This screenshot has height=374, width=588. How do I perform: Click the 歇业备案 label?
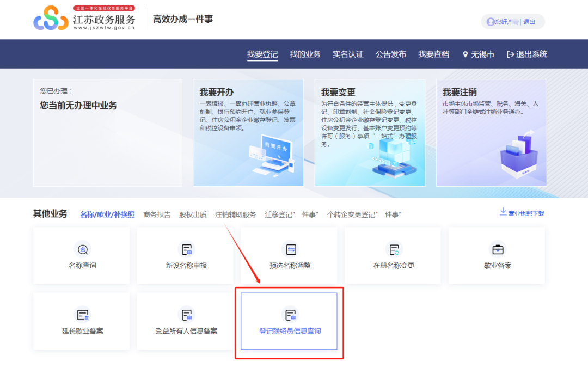click(498, 266)
